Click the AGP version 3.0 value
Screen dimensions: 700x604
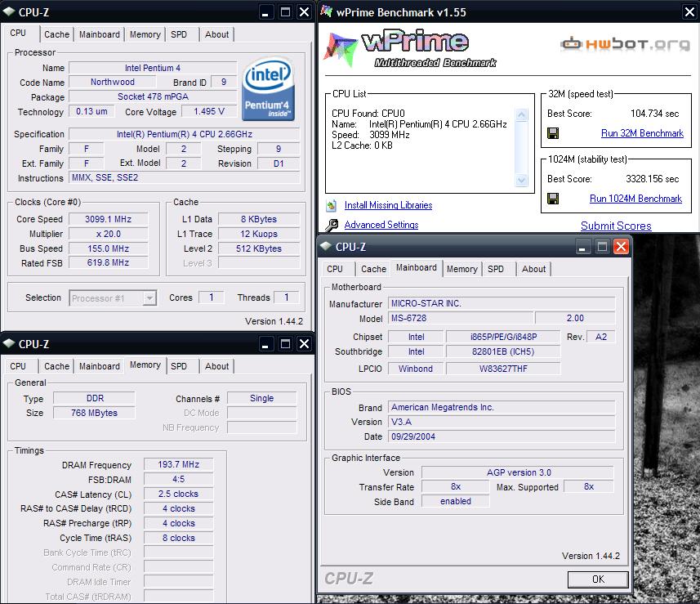click(518, 472)
